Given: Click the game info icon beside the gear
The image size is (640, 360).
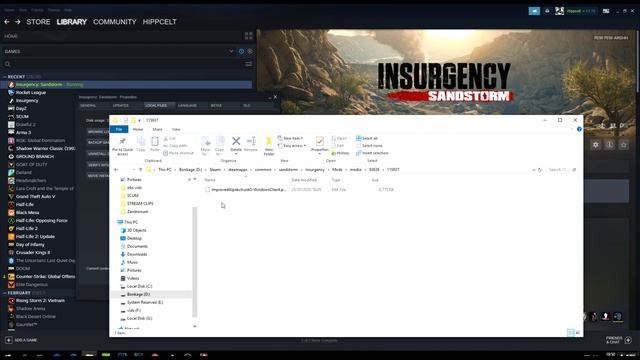Looking at the screenshot, I should [x=609, y=145].
